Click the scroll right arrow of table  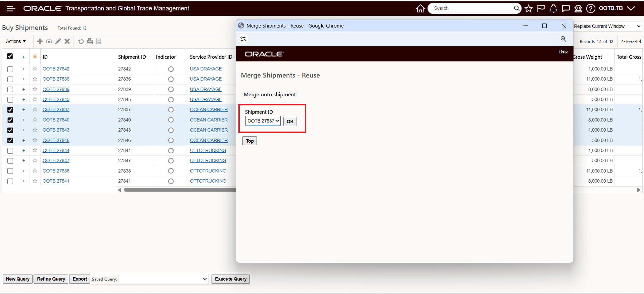pos(639,190)
